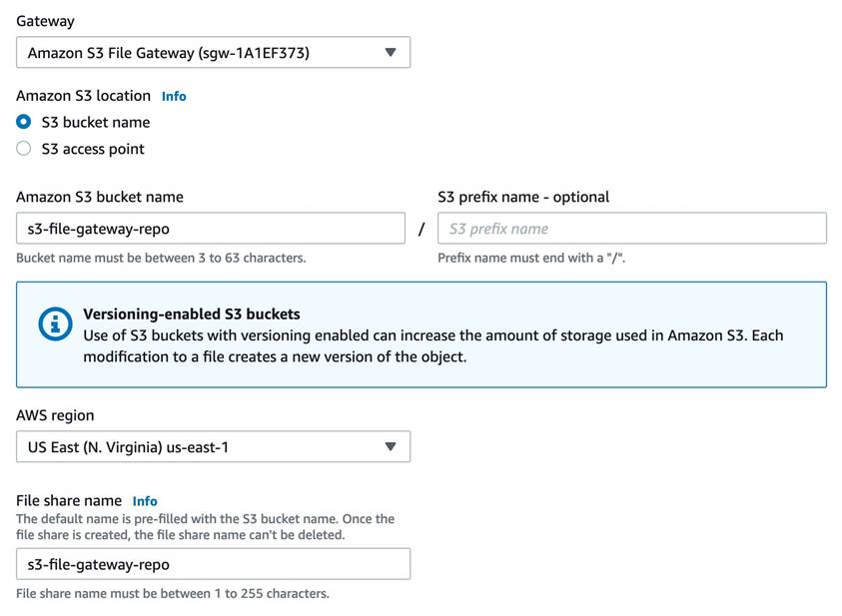Click US East (N. Virginia) us-east-1 value
Screen dimensions: 842x616
point(128,447)
